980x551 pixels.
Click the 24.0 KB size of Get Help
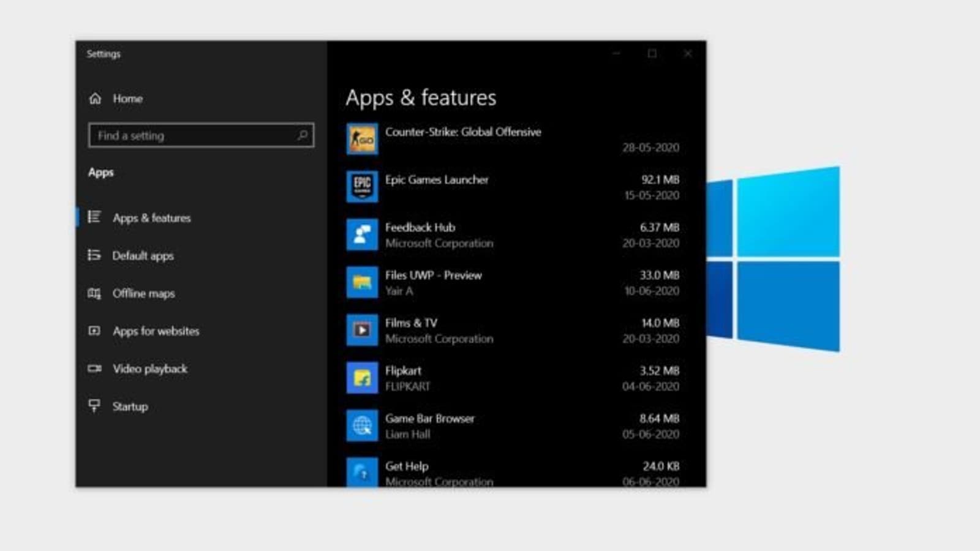[x=661, y=466]
